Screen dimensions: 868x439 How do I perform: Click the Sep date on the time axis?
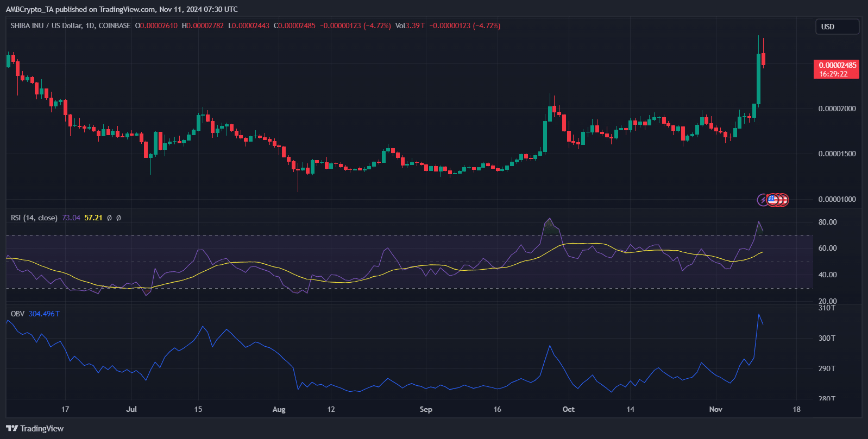click(426, 409)
